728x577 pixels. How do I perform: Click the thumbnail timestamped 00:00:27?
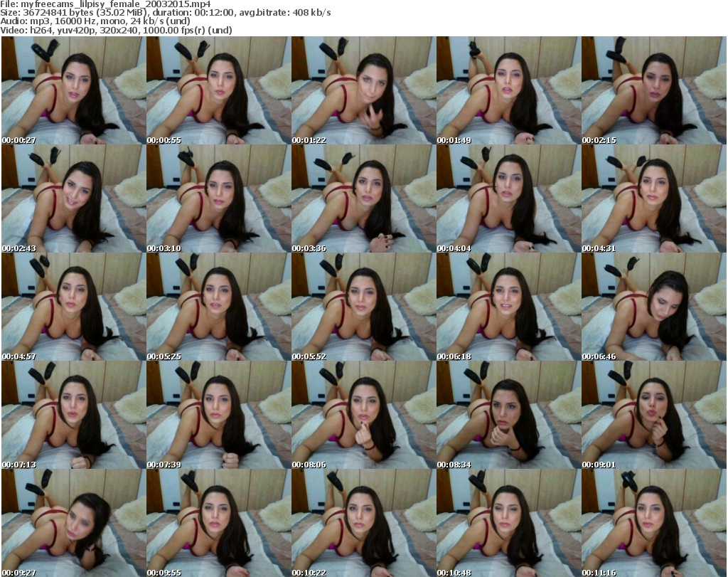click(x=73, y=90)
